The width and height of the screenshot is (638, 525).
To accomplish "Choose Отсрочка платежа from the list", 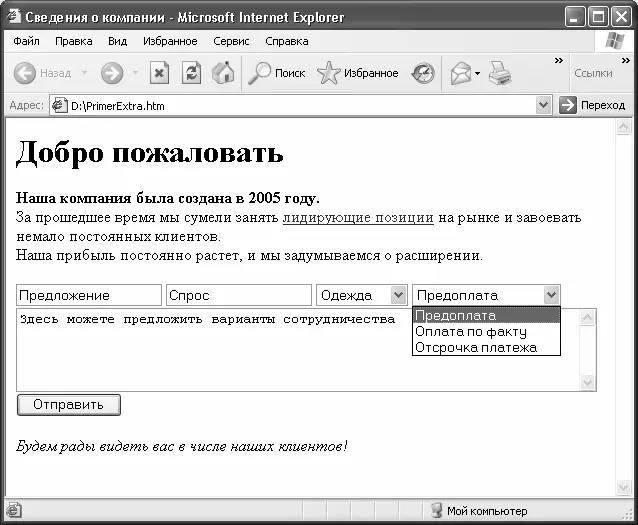I will (x=486, y=348).
